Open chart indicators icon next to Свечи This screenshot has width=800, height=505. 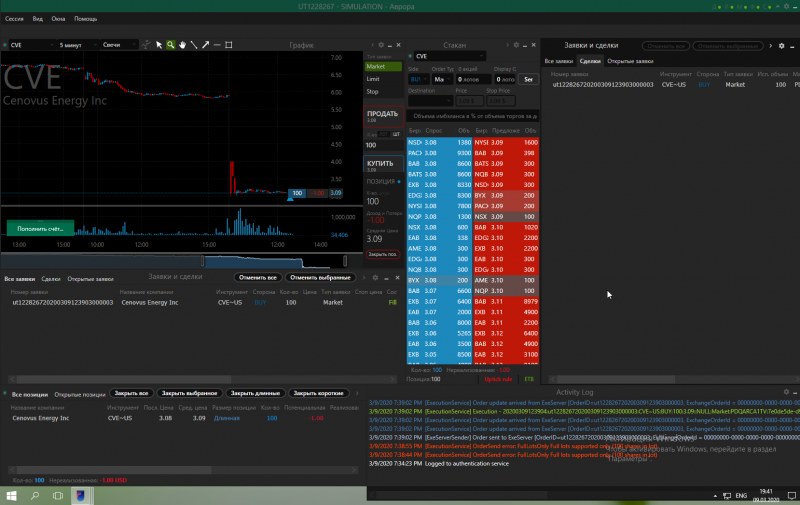145,45
